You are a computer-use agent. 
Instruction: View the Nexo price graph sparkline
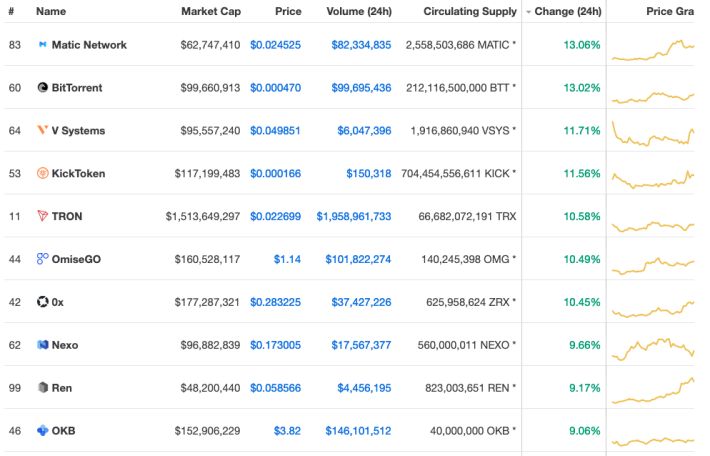click(653, 349)
